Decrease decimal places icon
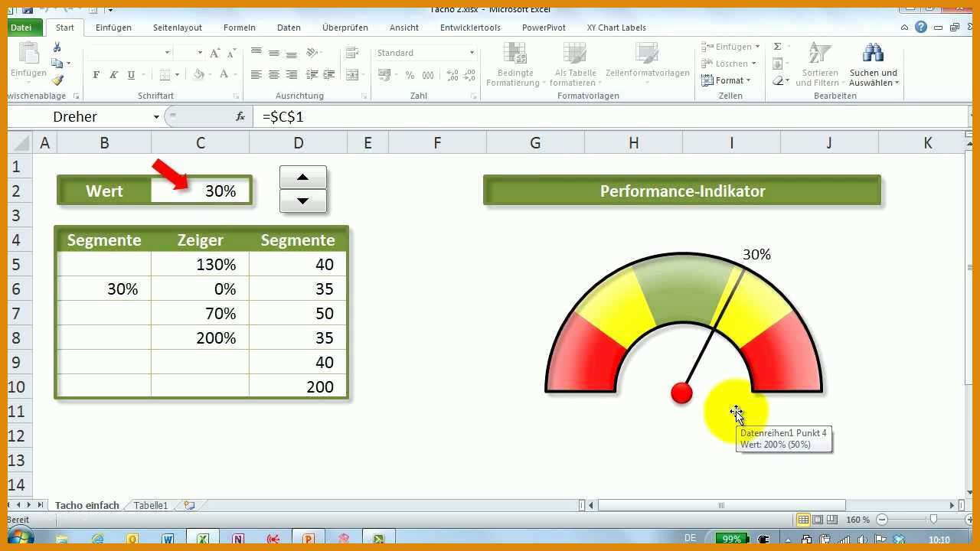Screen dimensions: 980x551 click(x=469, y=75)
